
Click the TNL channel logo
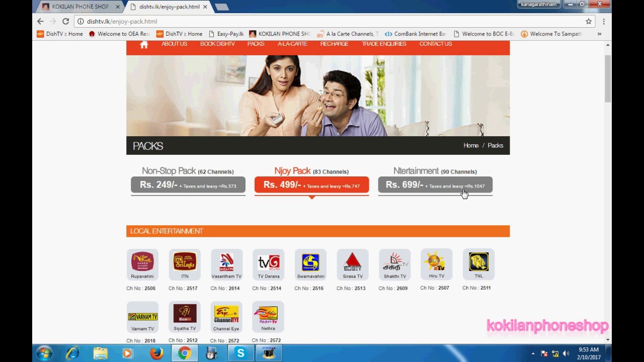(x=478, y=262)
